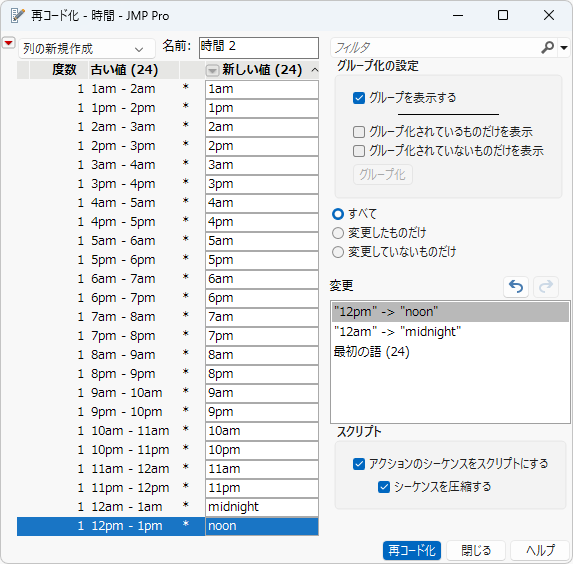This screenshot has height=564, width=573.
Task: Select "12am" -> "midnight" change entry
Action: click(450, 332)
